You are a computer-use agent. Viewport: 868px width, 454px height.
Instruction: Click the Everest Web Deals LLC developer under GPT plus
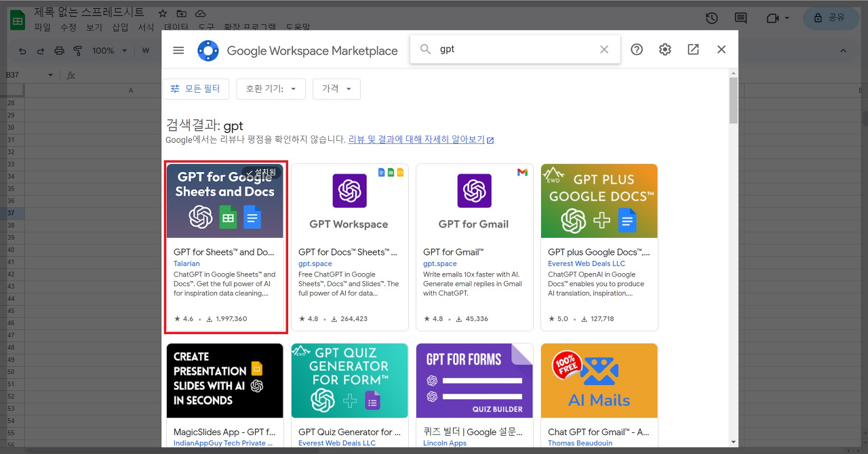587,264
